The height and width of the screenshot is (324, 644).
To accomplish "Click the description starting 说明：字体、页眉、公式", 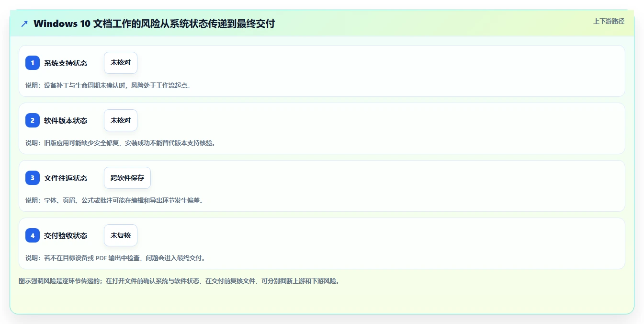I will point(114,200).
